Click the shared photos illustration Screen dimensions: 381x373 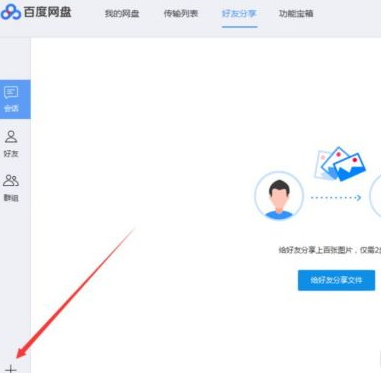(x=340, y=164)
